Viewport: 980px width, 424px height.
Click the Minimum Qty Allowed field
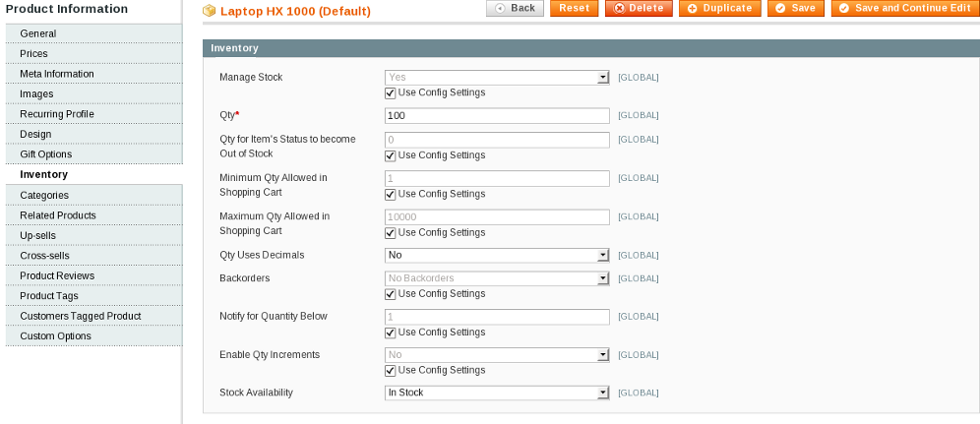click(x=497, y=179)
